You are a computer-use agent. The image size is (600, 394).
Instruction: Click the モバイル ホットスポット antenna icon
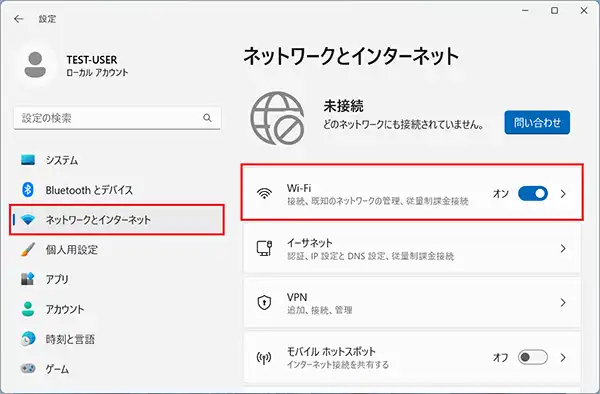point(264,358)
